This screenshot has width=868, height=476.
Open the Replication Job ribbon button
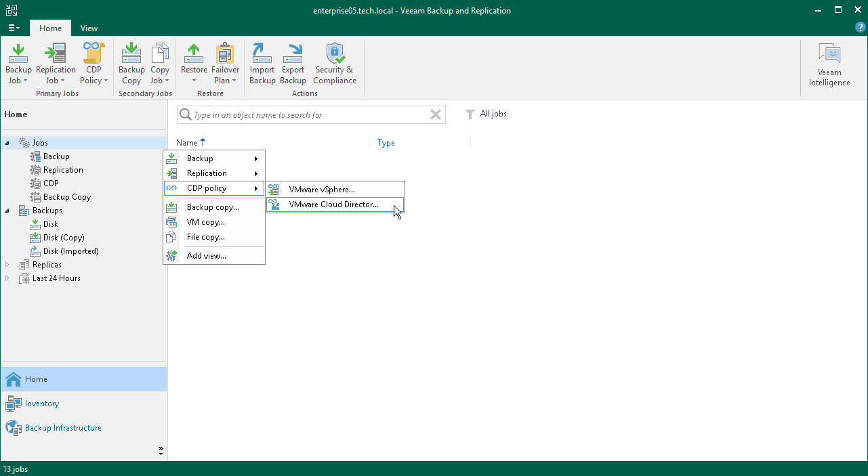pos(56,64)
